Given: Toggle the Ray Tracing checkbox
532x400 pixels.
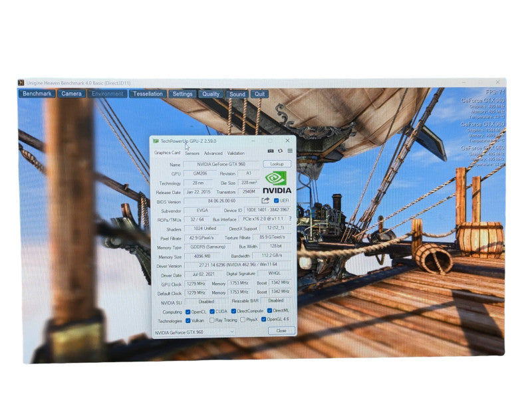Looking at the screenshot, I should (x=212, y=320).
